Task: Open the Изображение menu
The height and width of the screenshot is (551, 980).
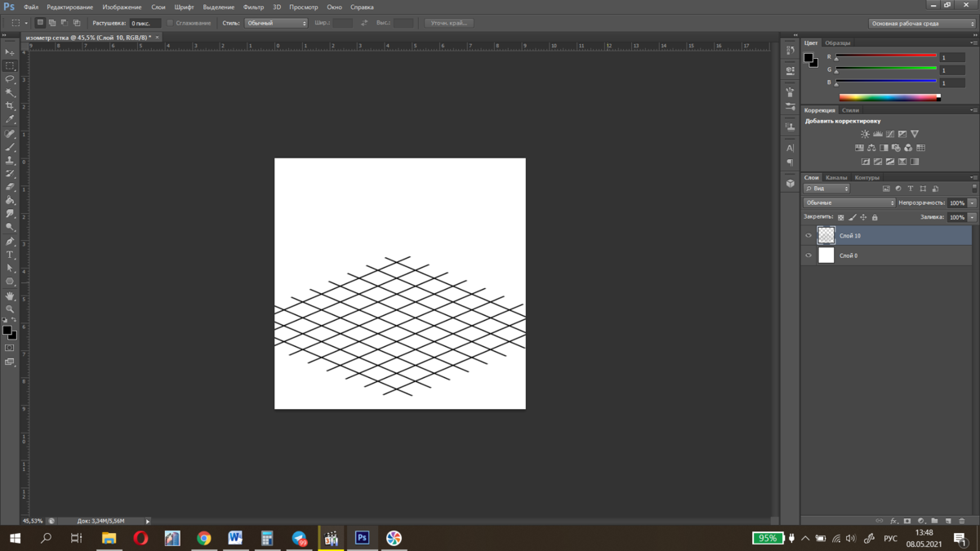Action: tap(122, 7)
